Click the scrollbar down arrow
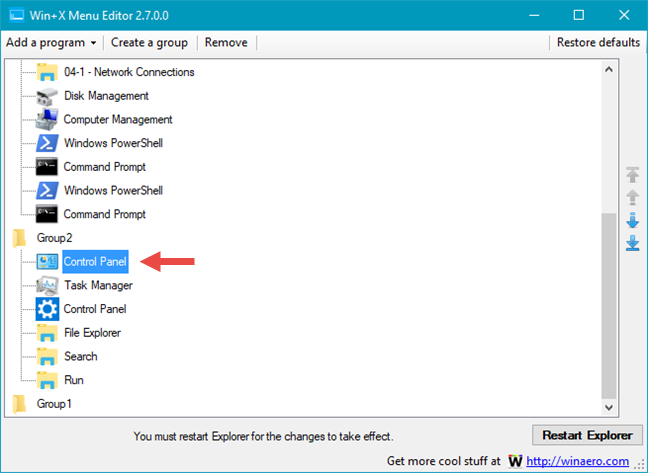The width and height of the screenshot is (648, 473). [x=609, y=408]
